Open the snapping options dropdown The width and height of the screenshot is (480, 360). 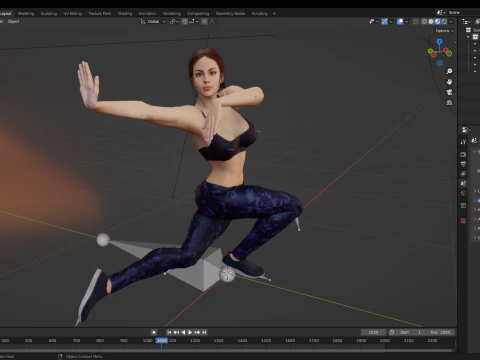pos(193,22)
